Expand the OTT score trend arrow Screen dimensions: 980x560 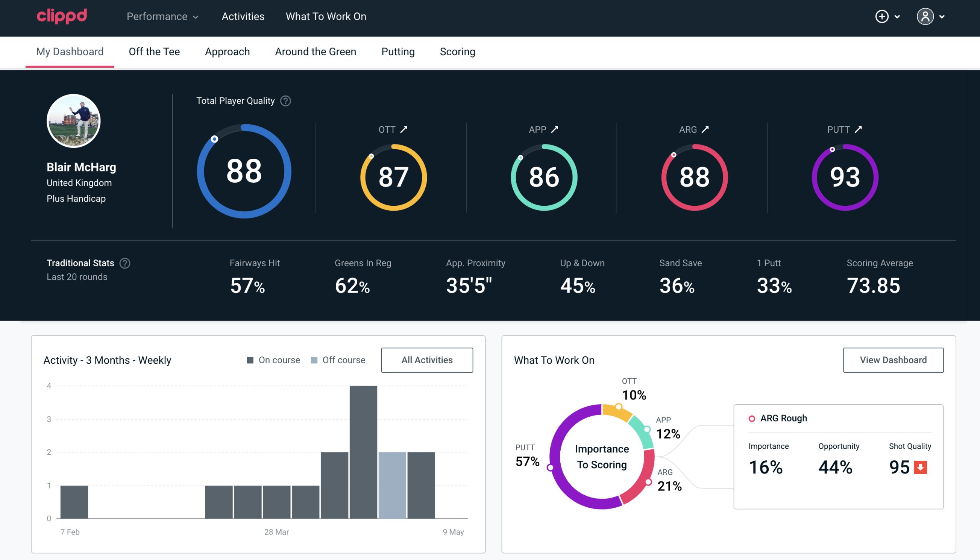(x=405, y=129)
